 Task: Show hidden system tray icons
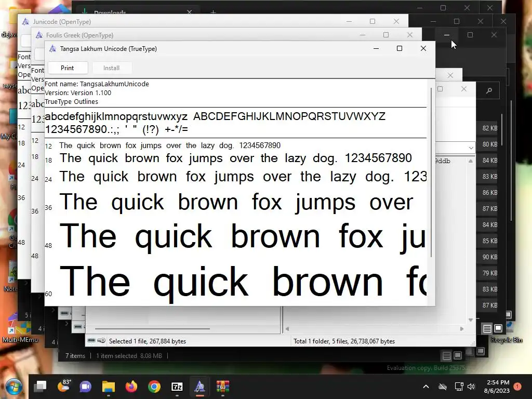[x=426, y=387]
